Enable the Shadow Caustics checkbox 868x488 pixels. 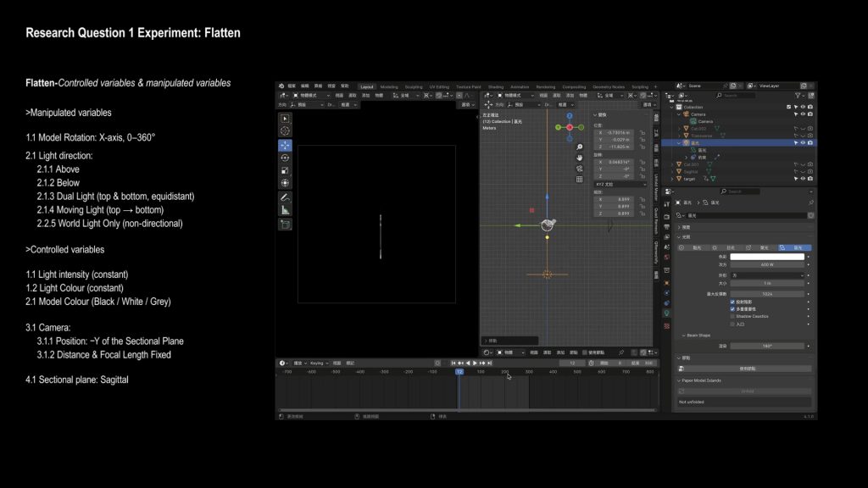[x=732, y=316]
